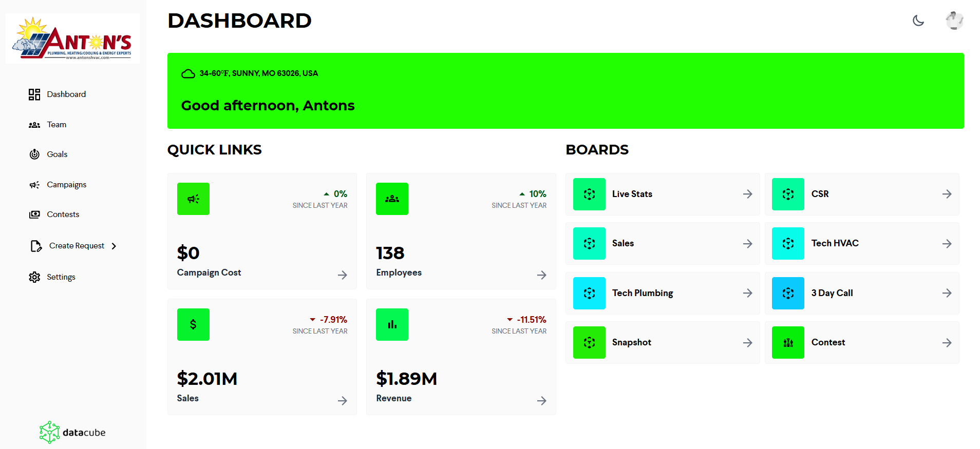The width and height of the screenshot is (980, 449).
Task: Click the Revenue bar chart icon
Action: (x=392, y=324)
